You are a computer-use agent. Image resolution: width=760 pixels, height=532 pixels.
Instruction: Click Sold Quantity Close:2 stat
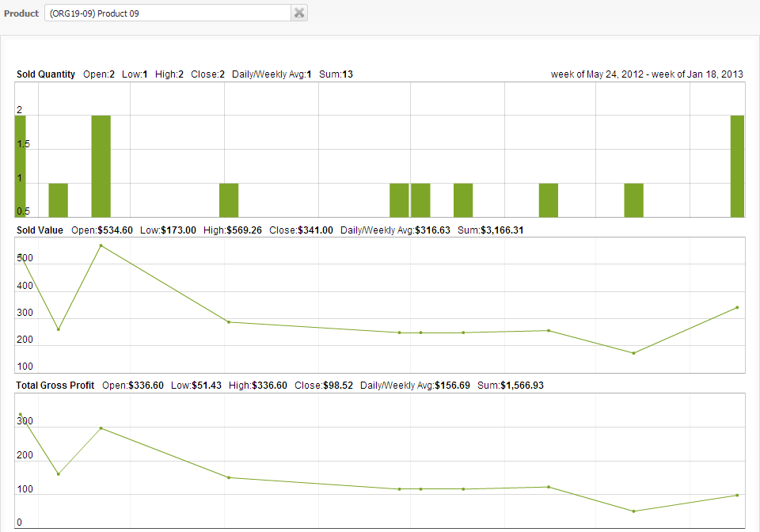(x=207, y=74)
